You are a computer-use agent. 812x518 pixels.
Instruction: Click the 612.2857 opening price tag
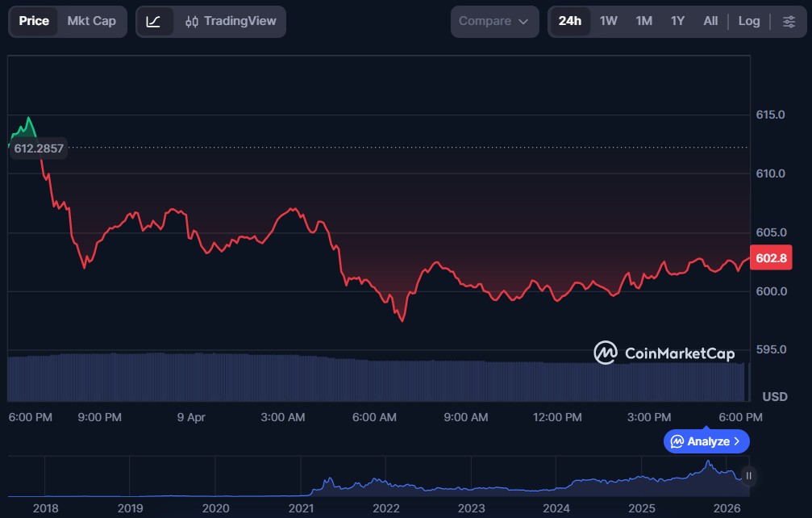(39, 148)
